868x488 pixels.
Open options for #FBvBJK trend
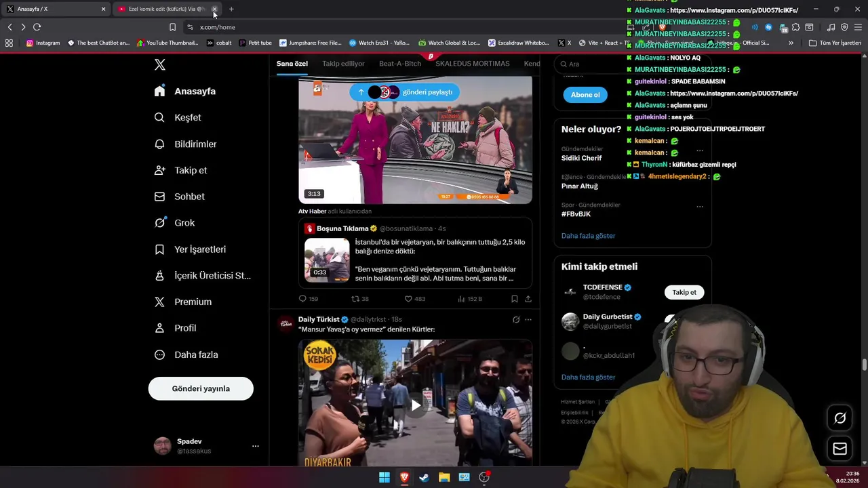tap(700, 206)
